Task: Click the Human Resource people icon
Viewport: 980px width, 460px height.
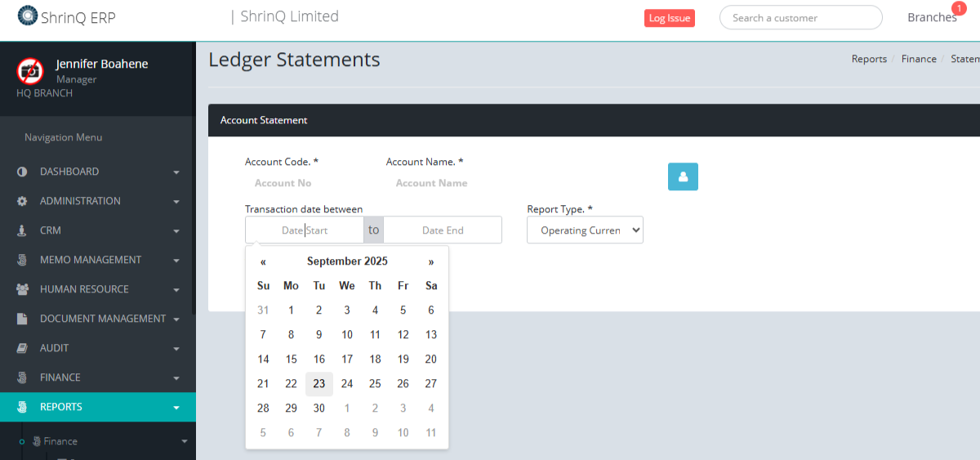Action: point(22,289)
